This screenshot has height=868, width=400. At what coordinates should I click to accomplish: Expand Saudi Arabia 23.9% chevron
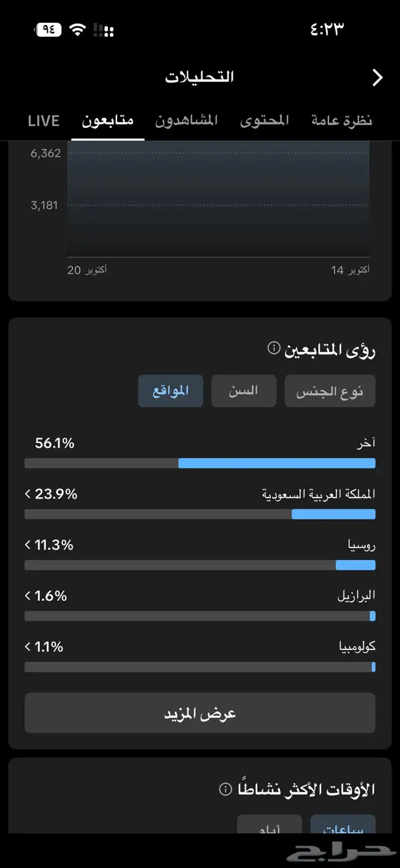point(27,493)
